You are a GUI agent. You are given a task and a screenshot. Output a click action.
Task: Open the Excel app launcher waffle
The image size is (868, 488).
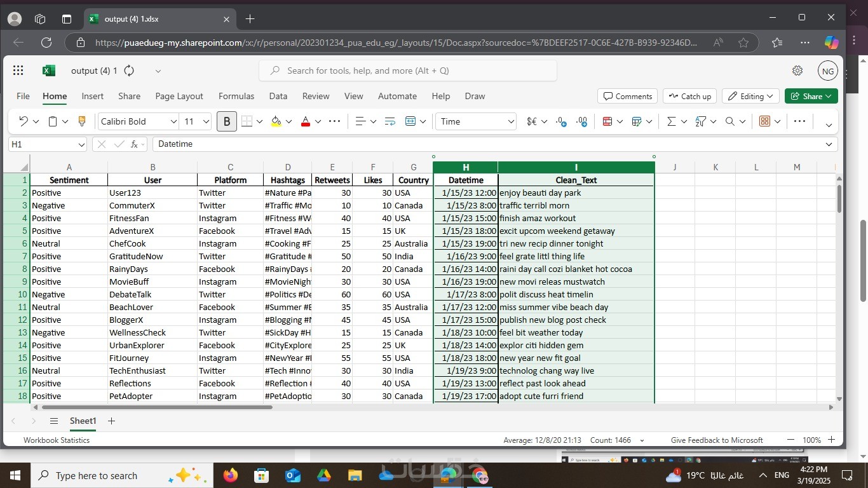(18, 71)
